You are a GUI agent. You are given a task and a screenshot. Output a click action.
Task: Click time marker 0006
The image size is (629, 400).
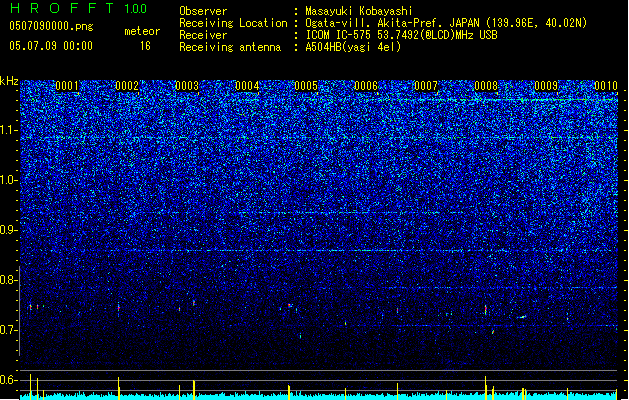pyautogui.click(x=366, y=86)
